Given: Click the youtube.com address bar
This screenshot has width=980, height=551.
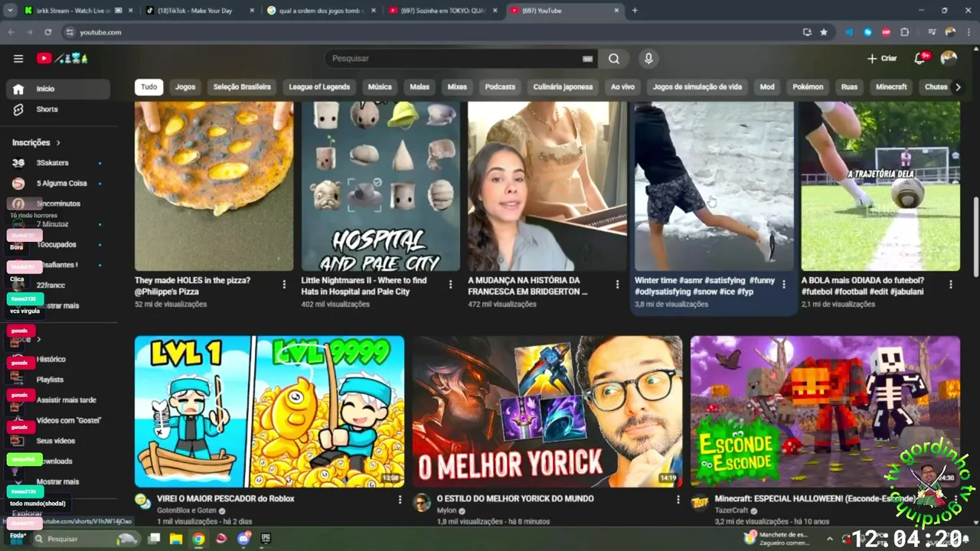Looking at the screenshot, I should pos(429,32).
